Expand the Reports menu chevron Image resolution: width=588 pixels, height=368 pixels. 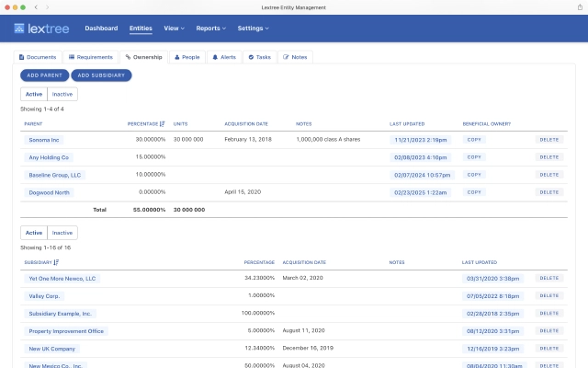(x=224, y=29)
